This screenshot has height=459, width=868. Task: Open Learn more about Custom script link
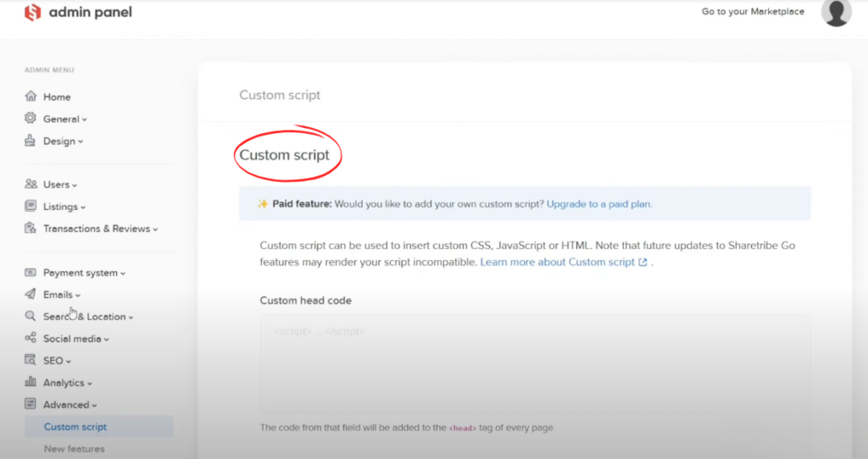(x=558, y=263)
